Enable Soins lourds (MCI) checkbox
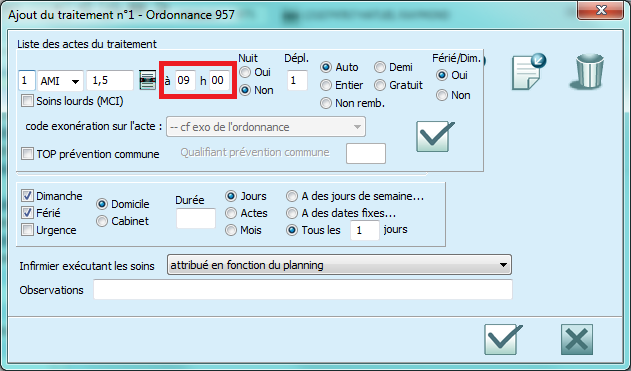The image size is (631, 371). (x=27, y=101)
